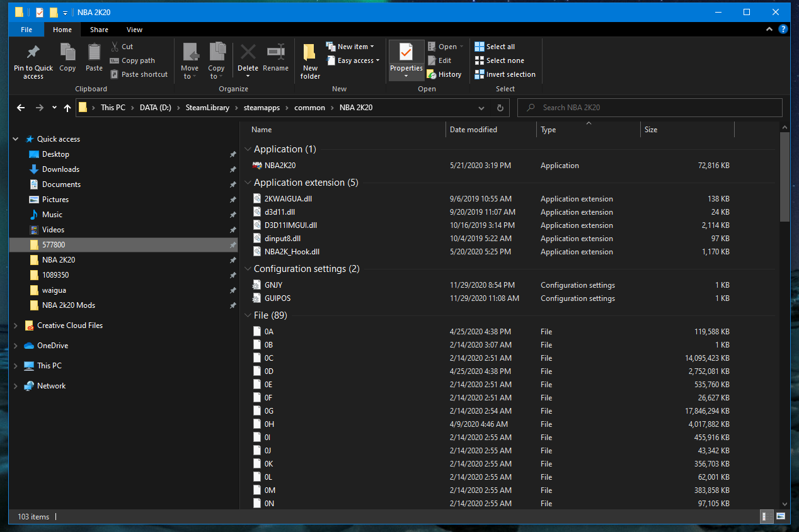Switch to the Share ribbon tab
Screen dimensions: 799x532
[x=99, y=30]
